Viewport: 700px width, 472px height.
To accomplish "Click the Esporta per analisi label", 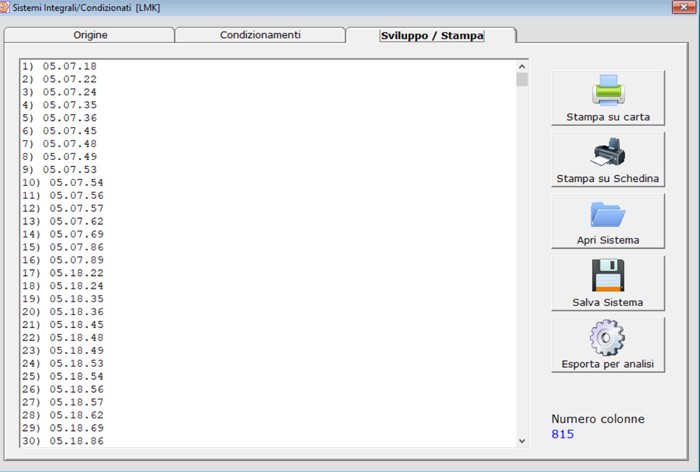I will 608,364.
